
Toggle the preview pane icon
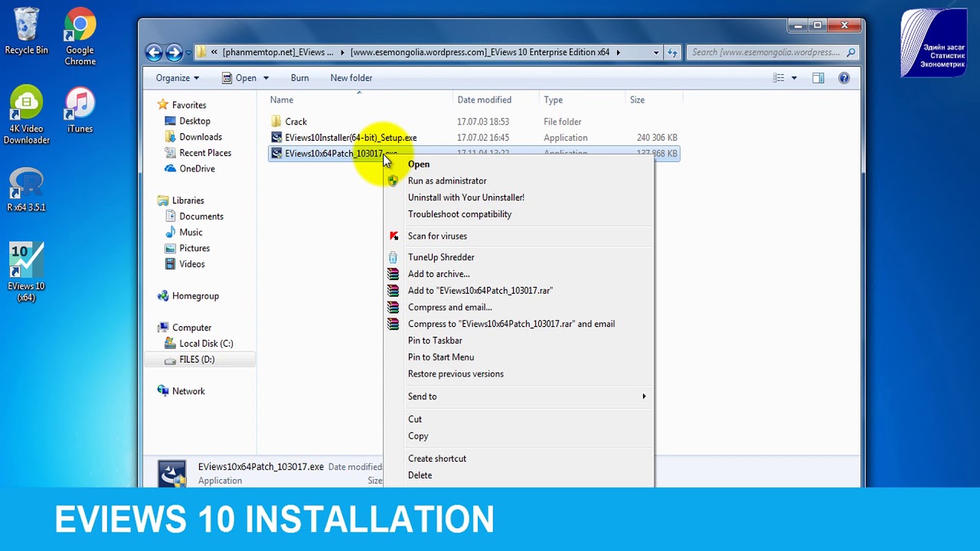pos(818,78)
